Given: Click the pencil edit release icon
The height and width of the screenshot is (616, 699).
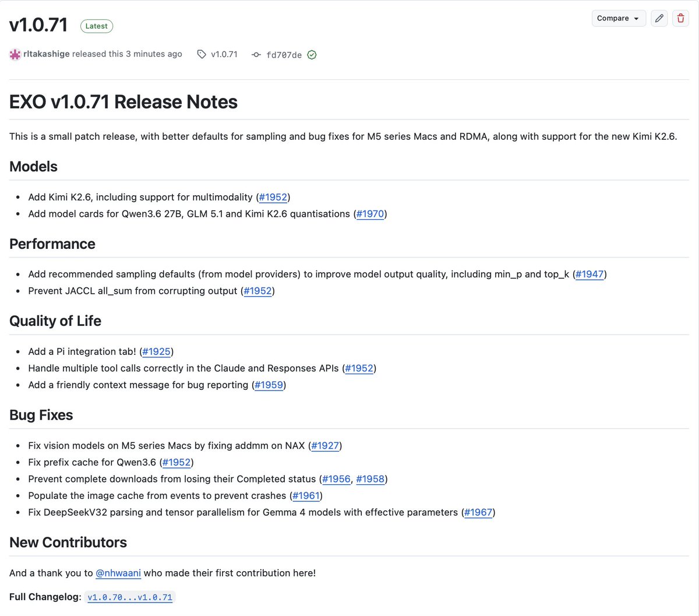Looking at the screenshot, I should 659,18.
